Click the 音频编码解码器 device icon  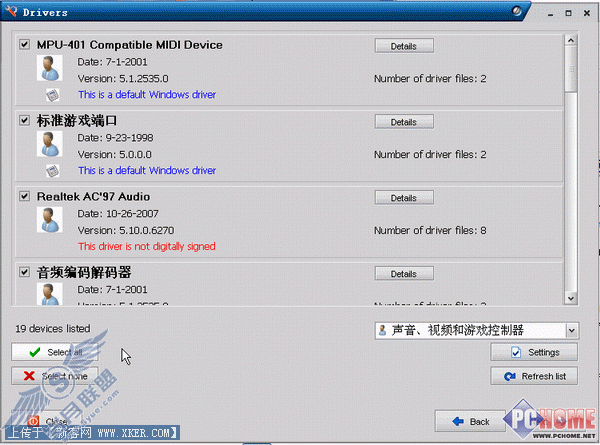pyautogui.click(x=50, y=294)
